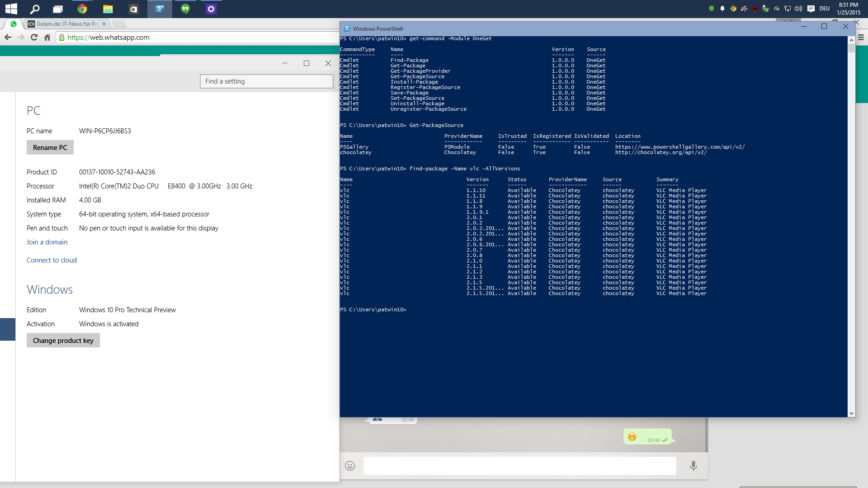
Task: Open the Action Center notifications icon
Action: [x=811, y=9]
